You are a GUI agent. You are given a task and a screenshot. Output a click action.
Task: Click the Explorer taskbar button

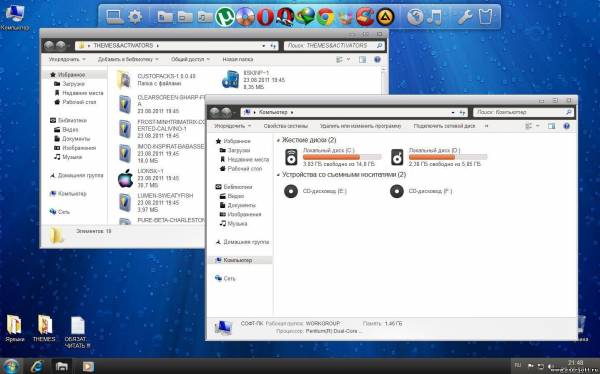62,366
